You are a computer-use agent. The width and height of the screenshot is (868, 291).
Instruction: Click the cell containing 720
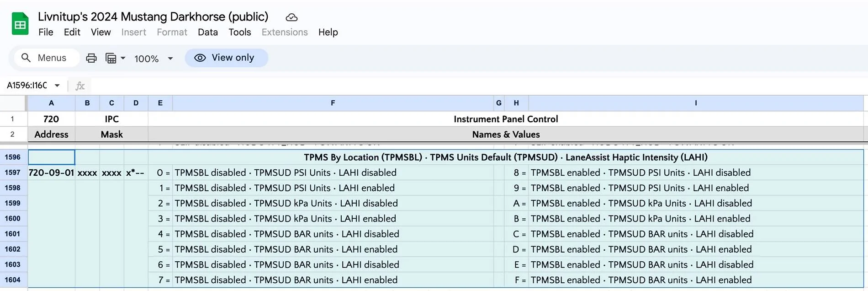[x=51, y=119]
